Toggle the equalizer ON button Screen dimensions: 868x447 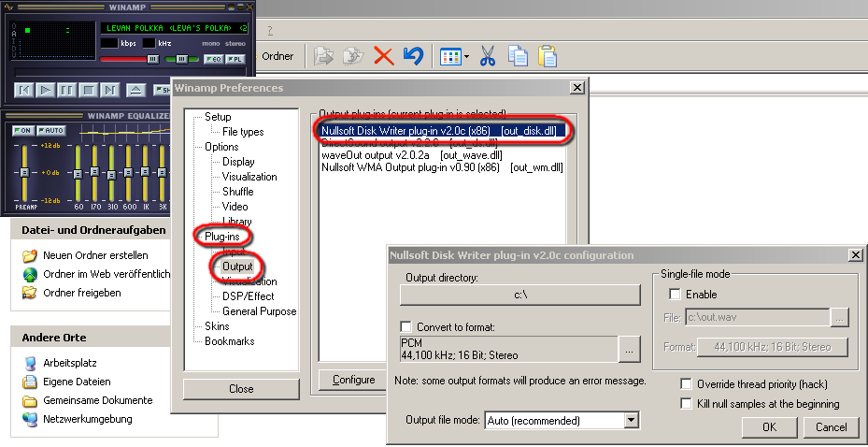point(22,130)
